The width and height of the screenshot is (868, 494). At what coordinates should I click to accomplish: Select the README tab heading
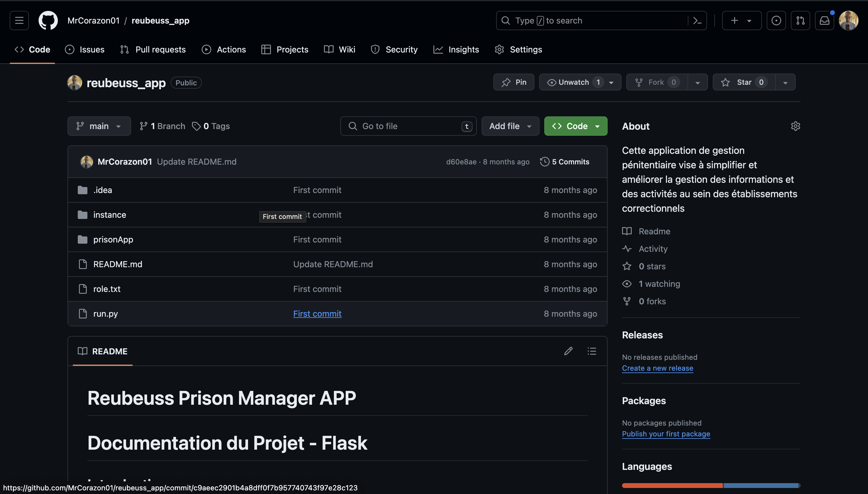[103, 351]
